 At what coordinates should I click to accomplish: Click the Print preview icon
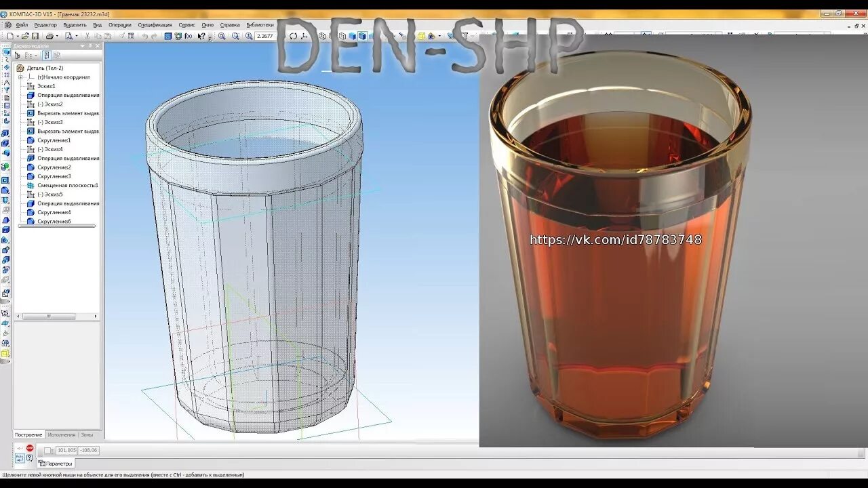click(x=68, y=36)
